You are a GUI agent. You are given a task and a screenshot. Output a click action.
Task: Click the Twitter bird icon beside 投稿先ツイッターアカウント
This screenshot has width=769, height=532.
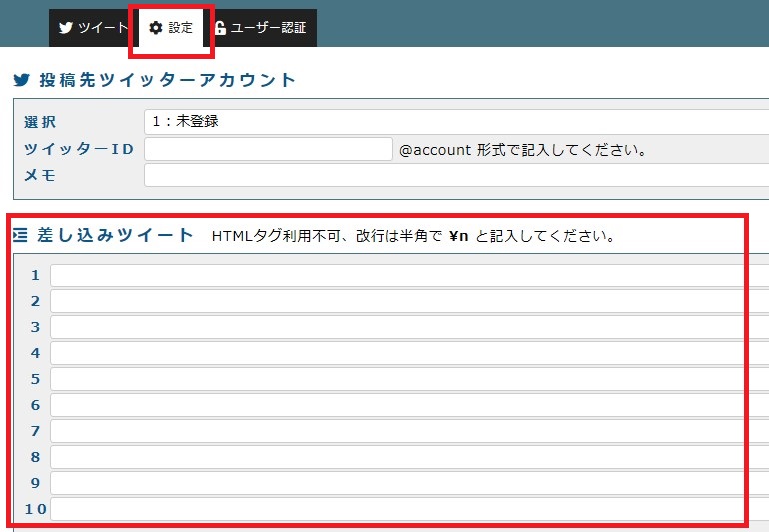tap(21, 81)
